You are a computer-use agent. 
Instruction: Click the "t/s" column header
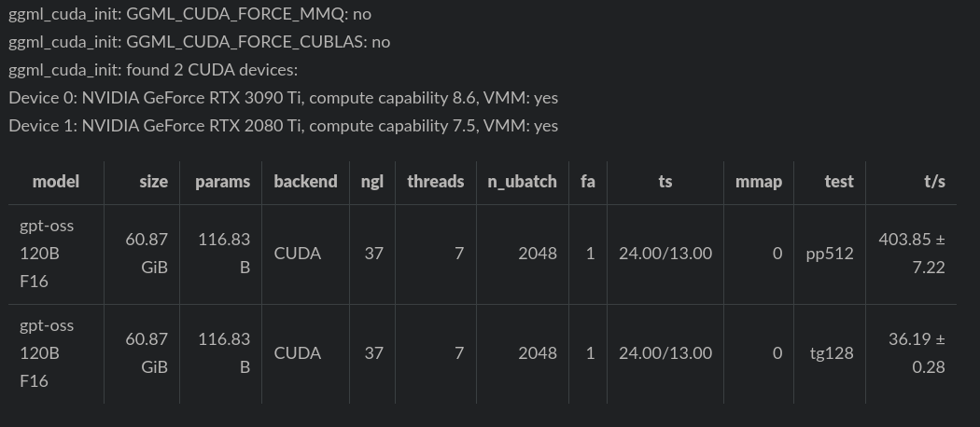(x=934, y=182)
